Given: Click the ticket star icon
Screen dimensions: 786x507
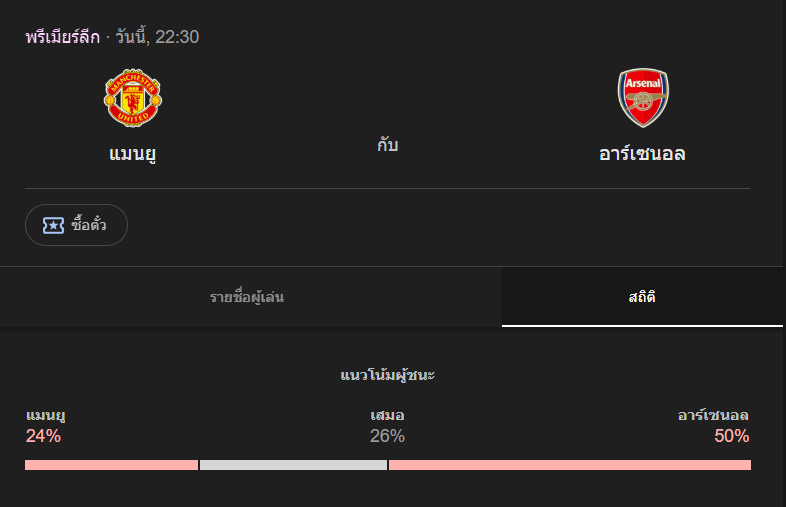Looking at the screenshot, I should (x=53, y=225).
